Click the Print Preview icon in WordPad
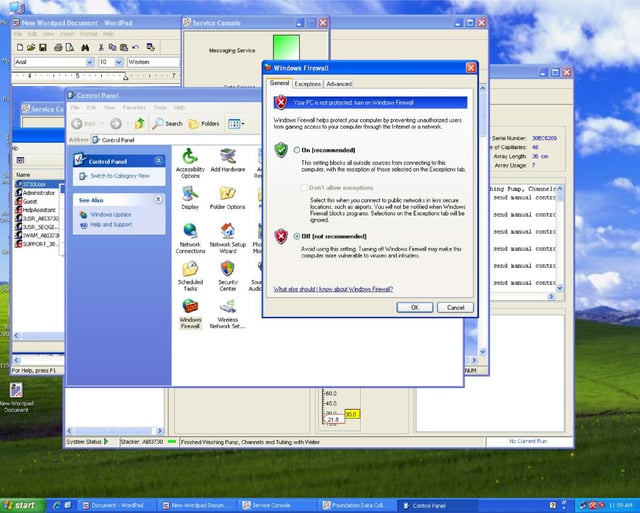Image resolution: width=640 pixels, height=513 pixels. pyautogui.click(x=70, y=48)
